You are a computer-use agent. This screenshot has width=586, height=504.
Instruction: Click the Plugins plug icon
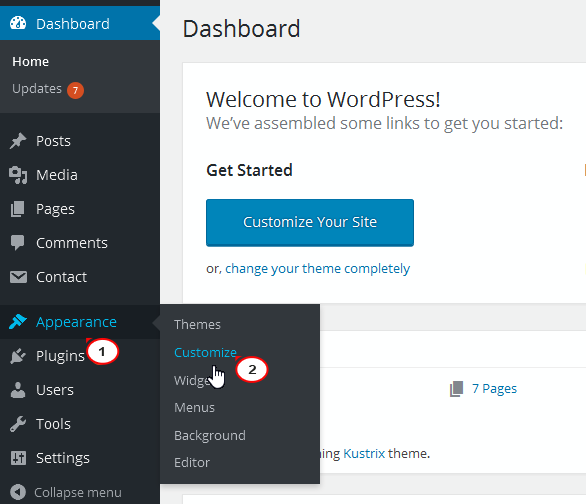point(18,356)
